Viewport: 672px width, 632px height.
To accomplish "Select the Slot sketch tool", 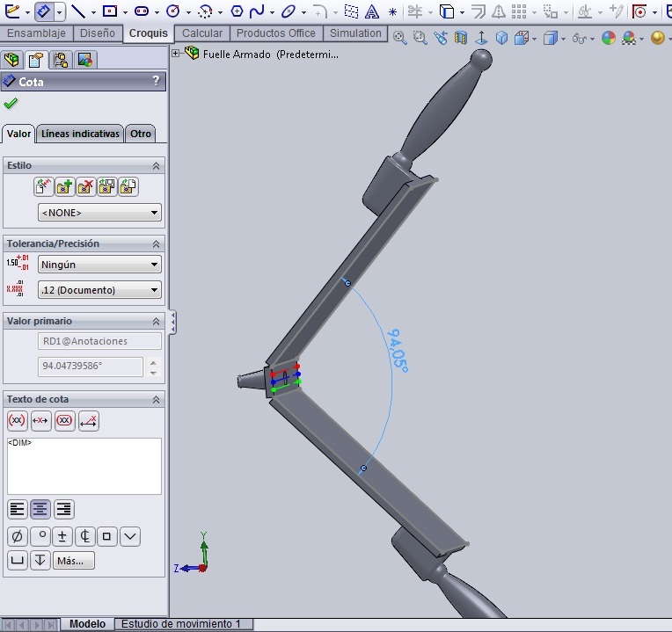I will click(142, 11).
